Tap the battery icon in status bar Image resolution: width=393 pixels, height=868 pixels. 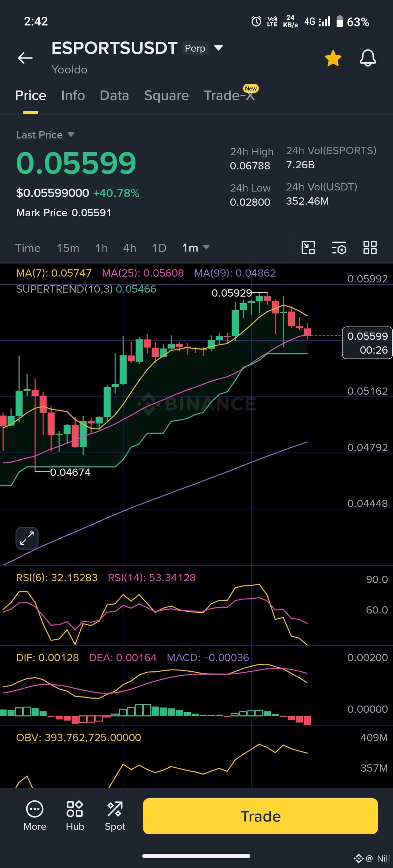click(340, 21)
